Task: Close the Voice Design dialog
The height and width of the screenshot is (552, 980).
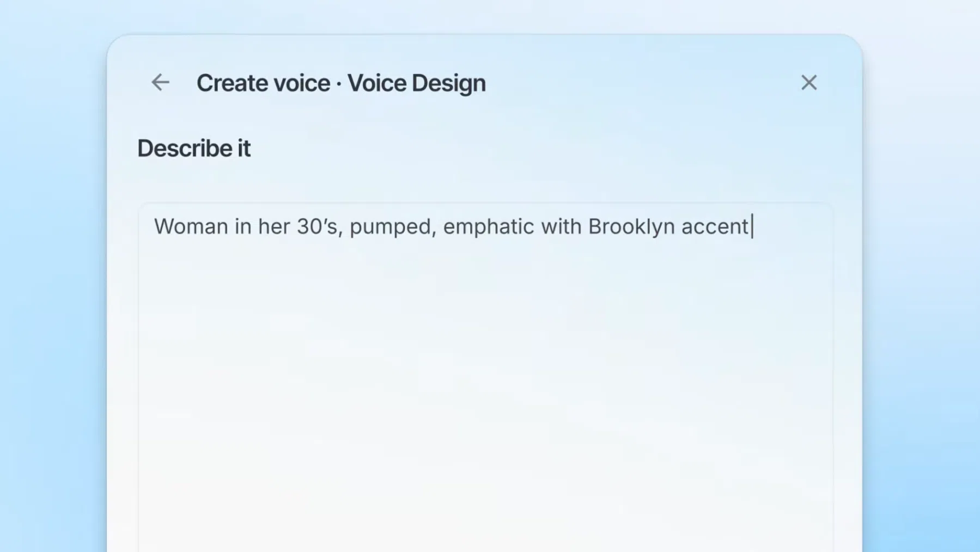Action: point(809,82)
